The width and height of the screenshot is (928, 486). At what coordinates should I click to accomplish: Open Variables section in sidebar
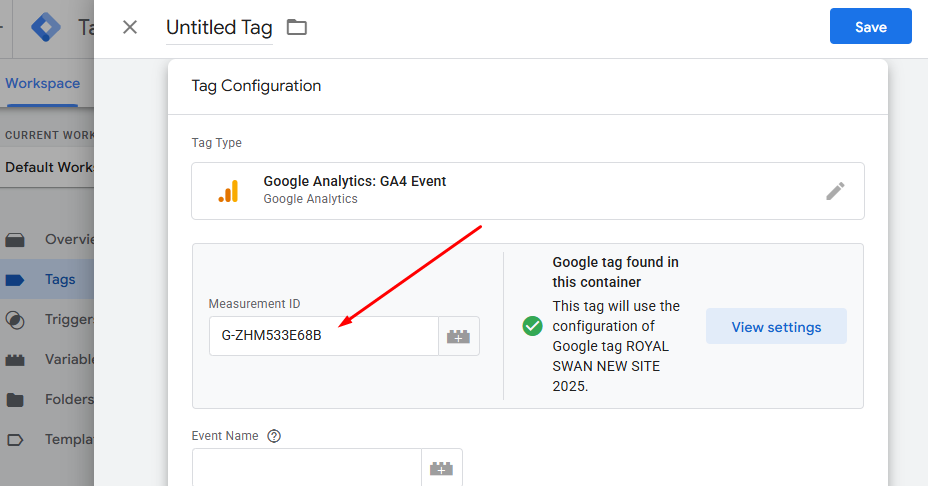[47, 359]
